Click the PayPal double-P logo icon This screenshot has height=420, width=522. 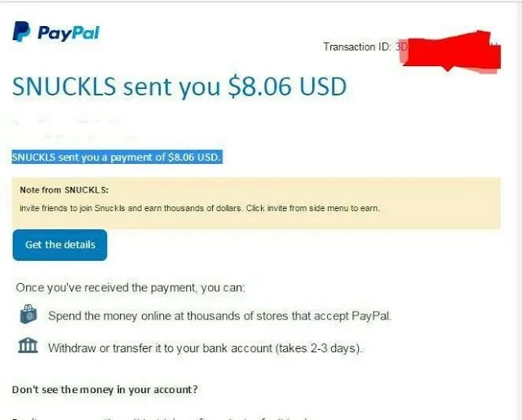22,31
